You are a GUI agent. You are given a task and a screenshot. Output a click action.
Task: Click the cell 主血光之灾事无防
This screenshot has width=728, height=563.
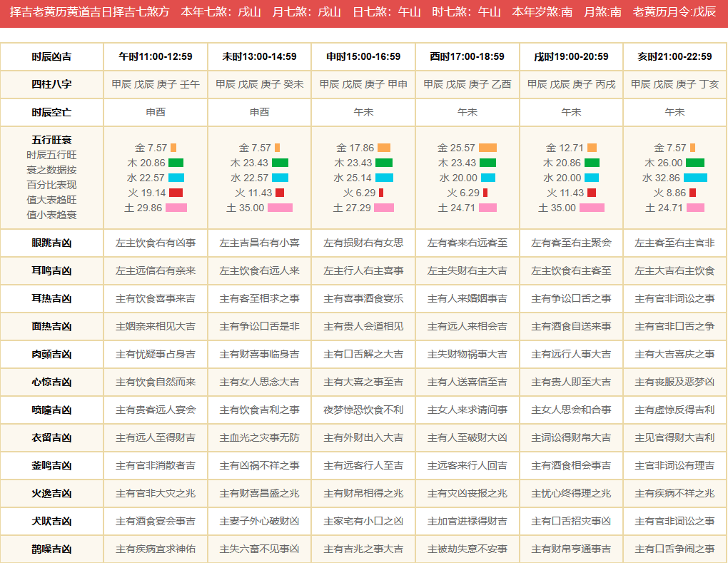pos(260,437)
